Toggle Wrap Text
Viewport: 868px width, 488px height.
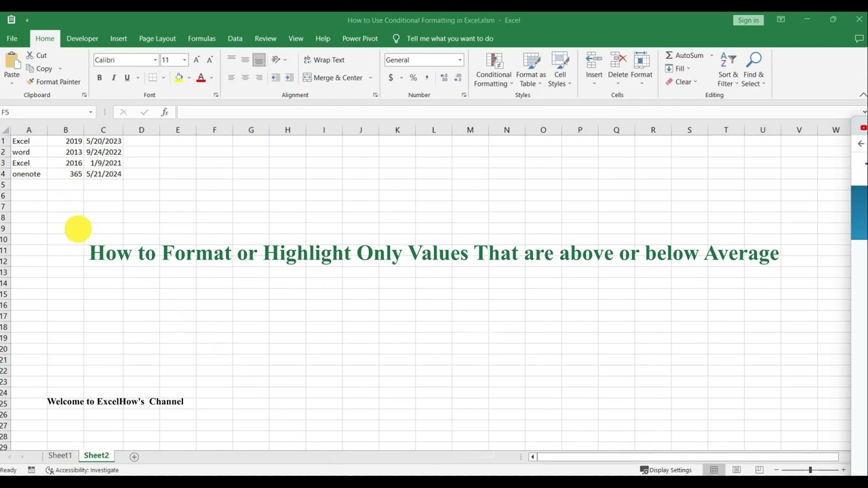[x=324, y=60]
